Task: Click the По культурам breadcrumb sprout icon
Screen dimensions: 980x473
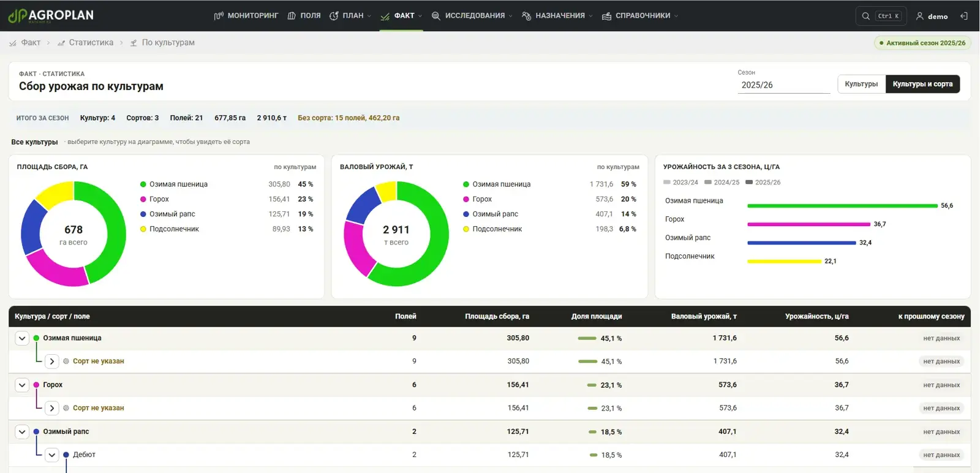Action: [134, 43]
